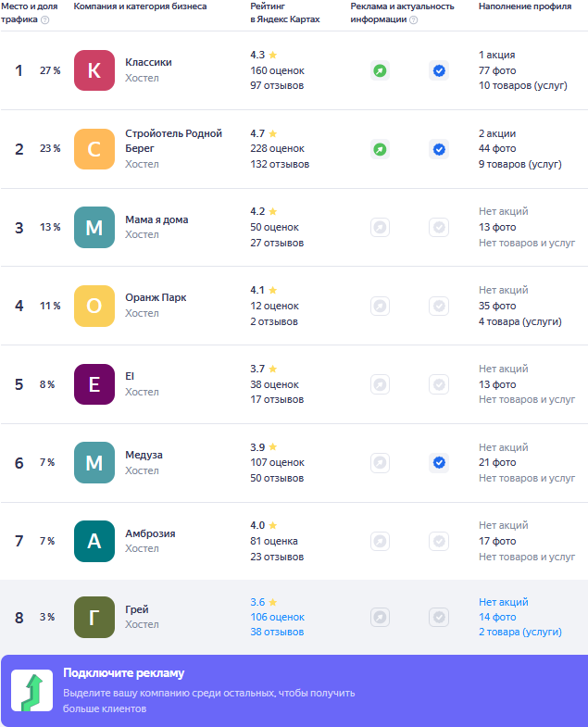Click the purple Е avatar for El hostel
Screen dimensions: 588x727
point(94,384)
